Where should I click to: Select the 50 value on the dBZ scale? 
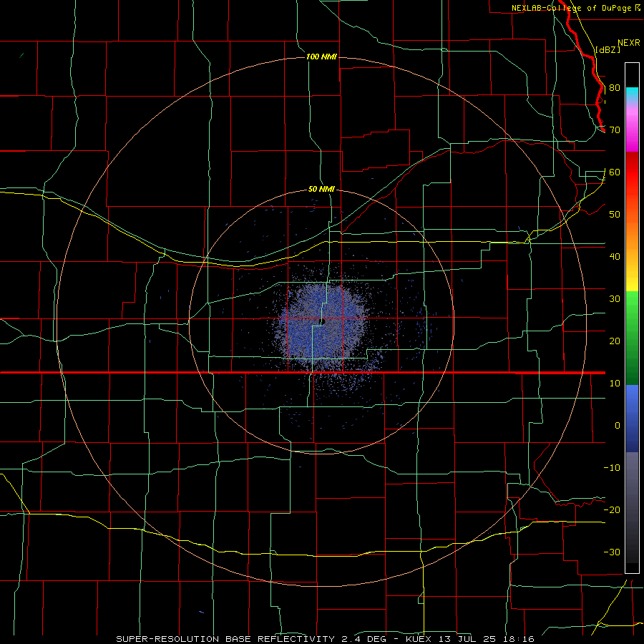tap(615, 215)
